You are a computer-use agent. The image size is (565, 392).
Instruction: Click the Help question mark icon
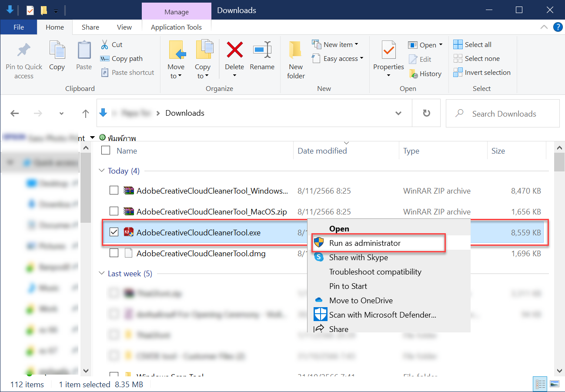pos(558,27)
